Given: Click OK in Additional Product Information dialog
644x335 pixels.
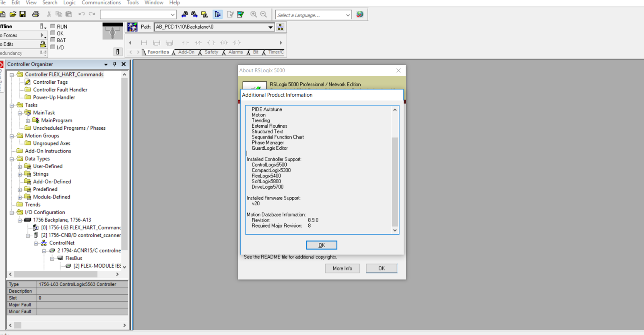Looking at the screenshot, I should (322, 245).
